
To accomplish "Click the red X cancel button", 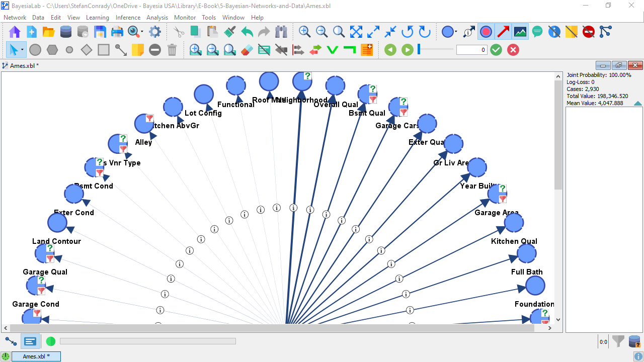I will (x=513, y=50).
